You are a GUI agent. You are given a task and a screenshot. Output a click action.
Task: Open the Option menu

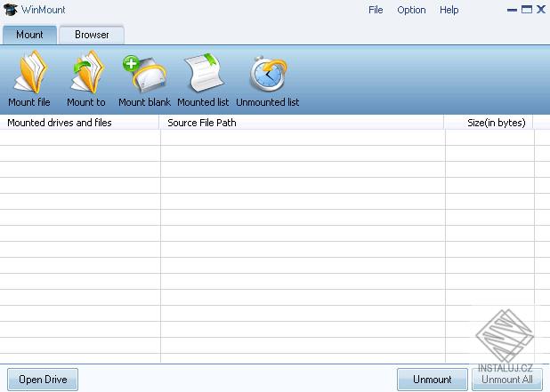click(x=411, y=10)
